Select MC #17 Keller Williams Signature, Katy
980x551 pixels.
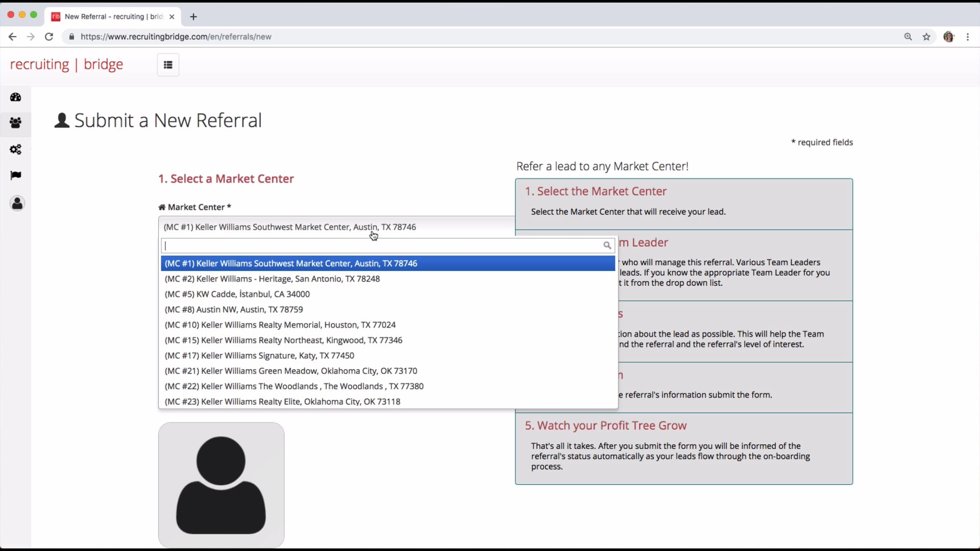(259, 356)
